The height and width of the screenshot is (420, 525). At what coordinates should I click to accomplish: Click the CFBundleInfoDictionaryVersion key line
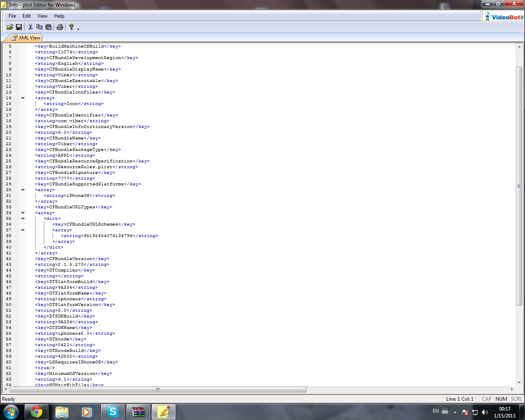click(x=92, y=127)
